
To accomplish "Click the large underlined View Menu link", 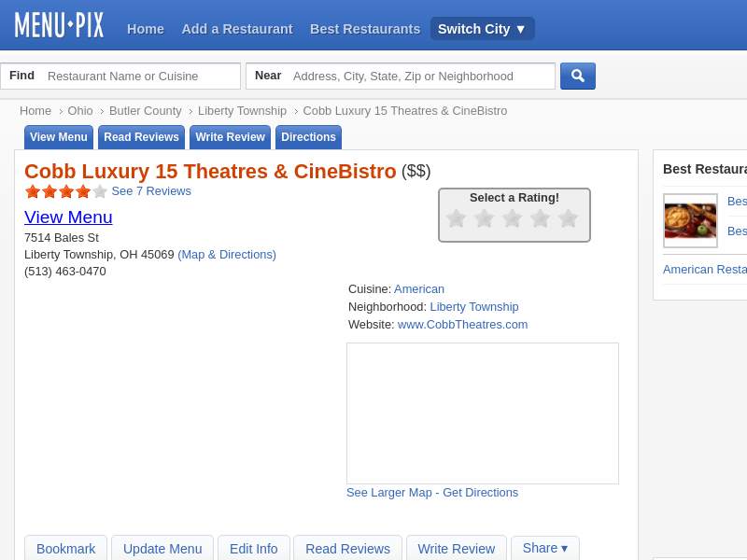I will [x=68, y=217].
